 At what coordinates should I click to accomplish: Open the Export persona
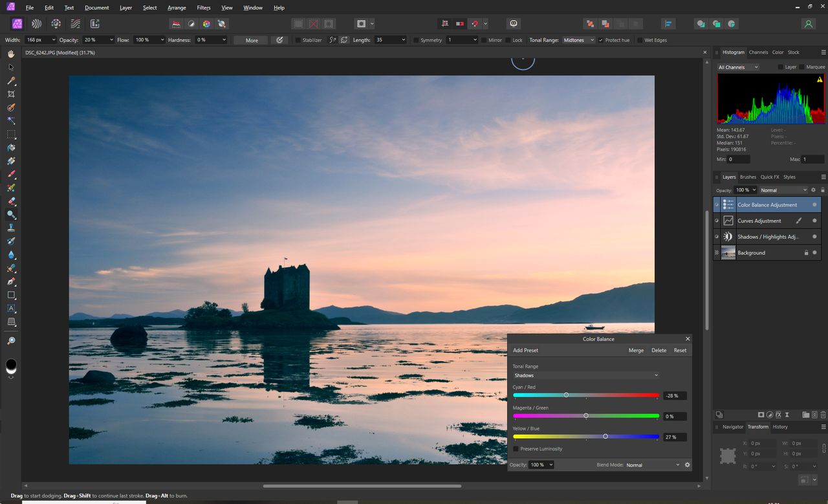94,24
